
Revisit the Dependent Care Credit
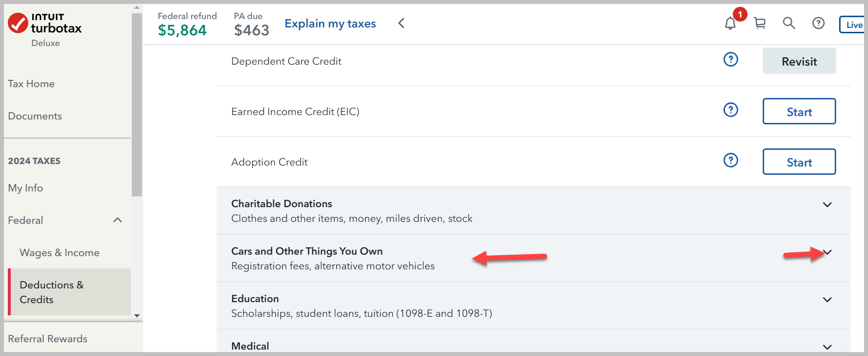click(799, 61)
